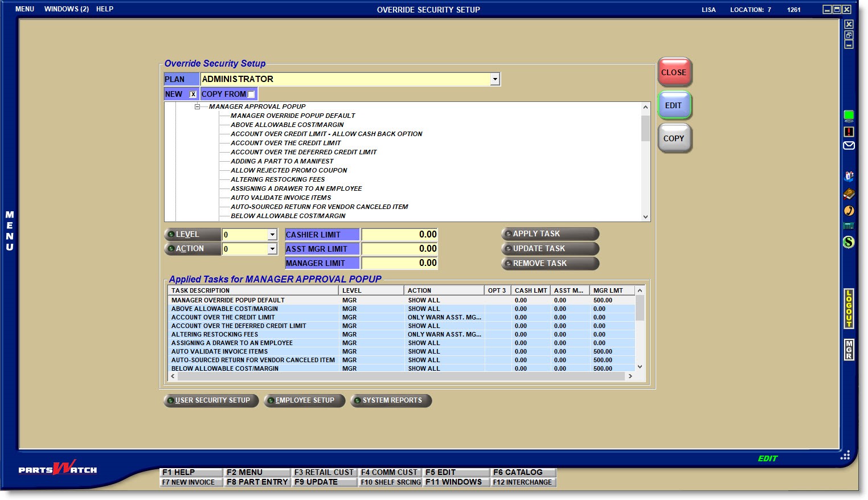This screenshot has width=868, height=500.
Task: Collapse the MANAGER APPROVAL POPUP tree node
Action: click(x=198, y=106)
